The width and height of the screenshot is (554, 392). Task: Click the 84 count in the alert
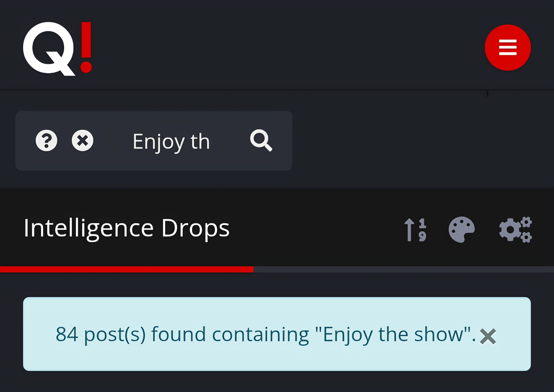(x=67, y=334)
